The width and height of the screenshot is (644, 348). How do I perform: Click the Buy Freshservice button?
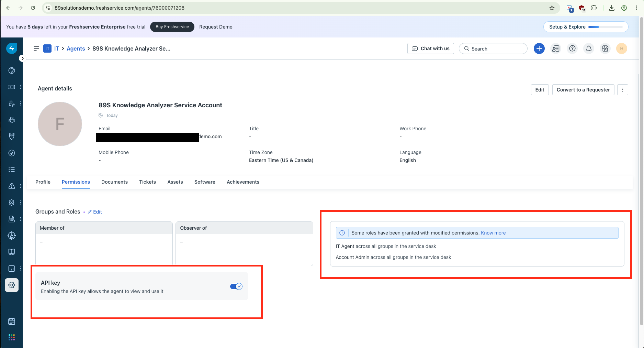click(172, 27)
